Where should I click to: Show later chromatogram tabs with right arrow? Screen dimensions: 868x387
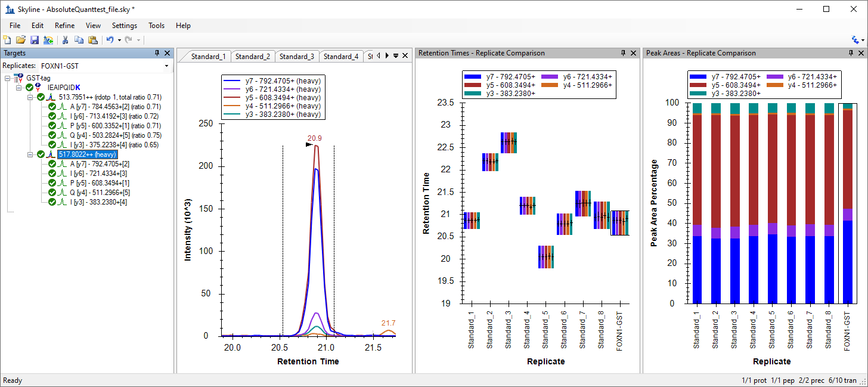coord(387,55)
